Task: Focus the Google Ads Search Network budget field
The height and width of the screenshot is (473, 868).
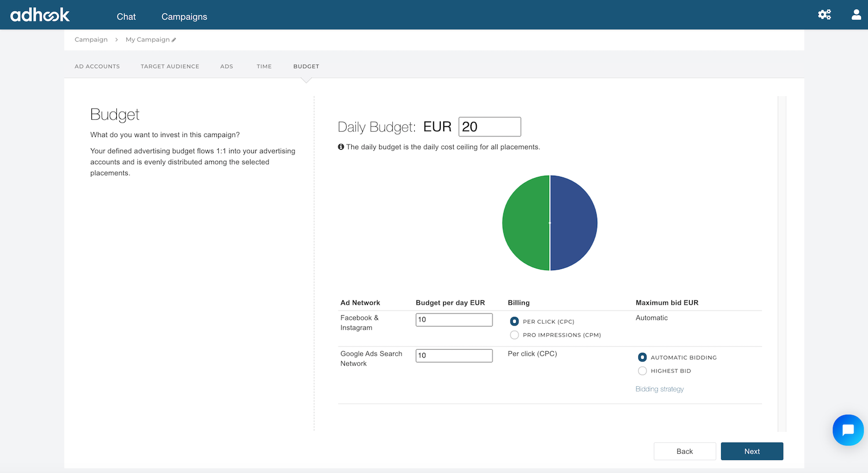Action: click(x=454, y=356)
